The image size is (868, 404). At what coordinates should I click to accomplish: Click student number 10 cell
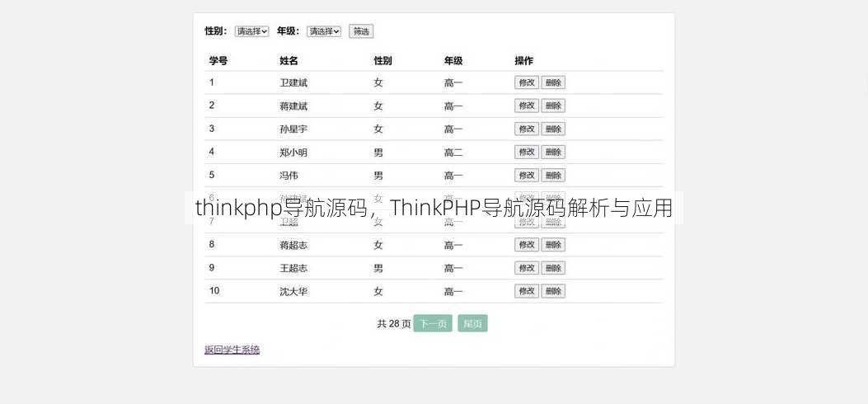click(x=214, y=290)
